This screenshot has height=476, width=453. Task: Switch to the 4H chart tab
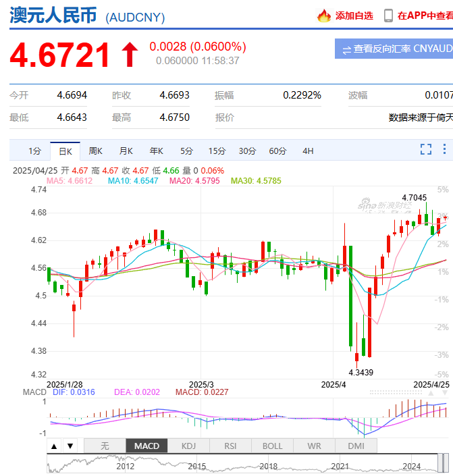(308, 151)
